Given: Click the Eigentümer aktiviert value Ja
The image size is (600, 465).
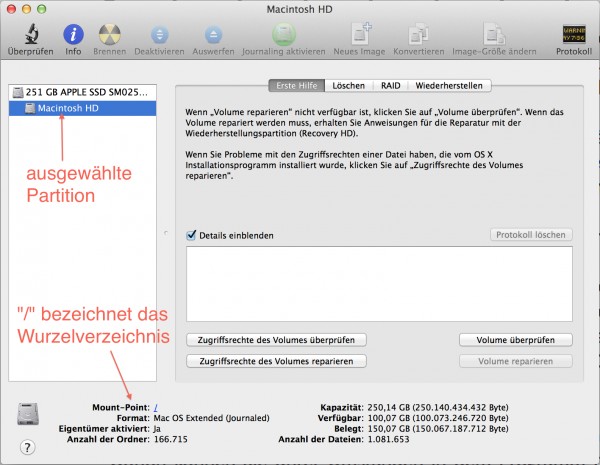Looking at the screenshot, I should pos(157,429).
